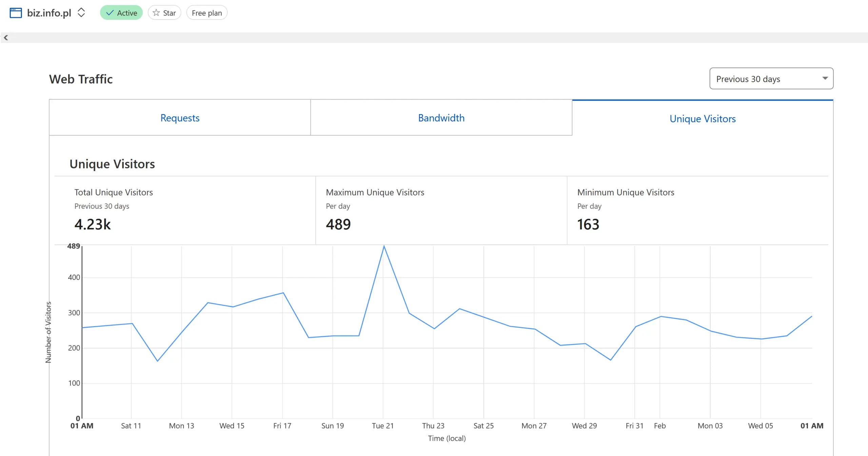
Task: Click the Maximum Unique Visitors 489 value
Action: pos(338,224)
